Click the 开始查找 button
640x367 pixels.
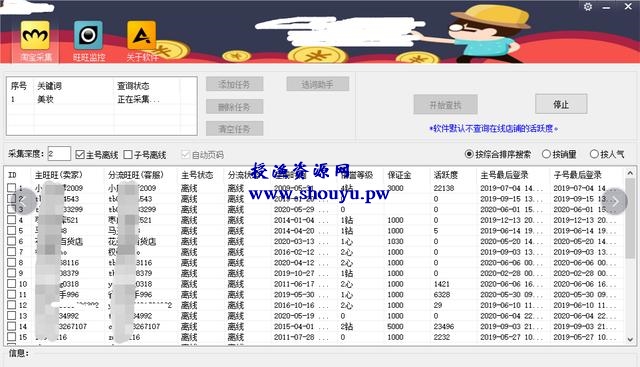click(x=445, y=105)
